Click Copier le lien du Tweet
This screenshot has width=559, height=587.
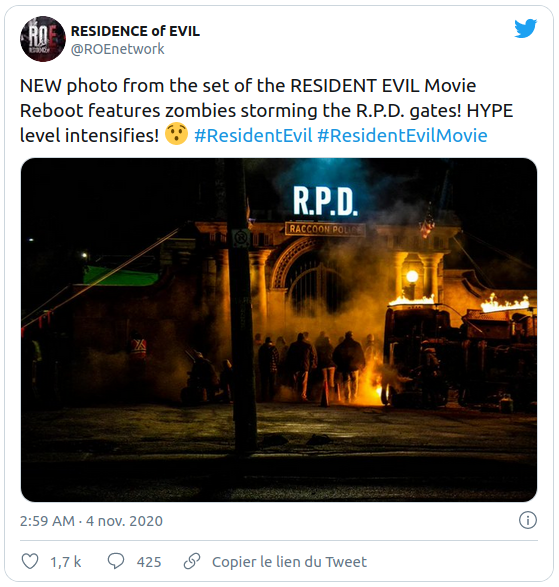pos(289,562)
